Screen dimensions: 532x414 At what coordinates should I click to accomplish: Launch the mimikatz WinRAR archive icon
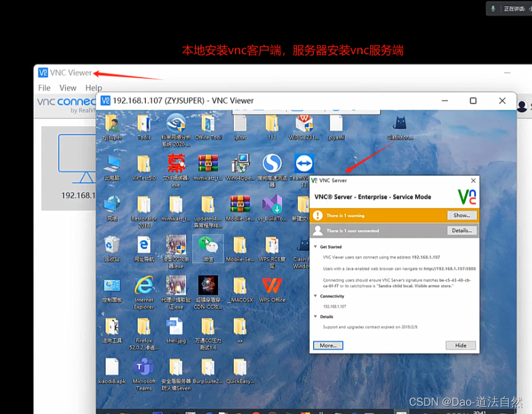(208, 164)
